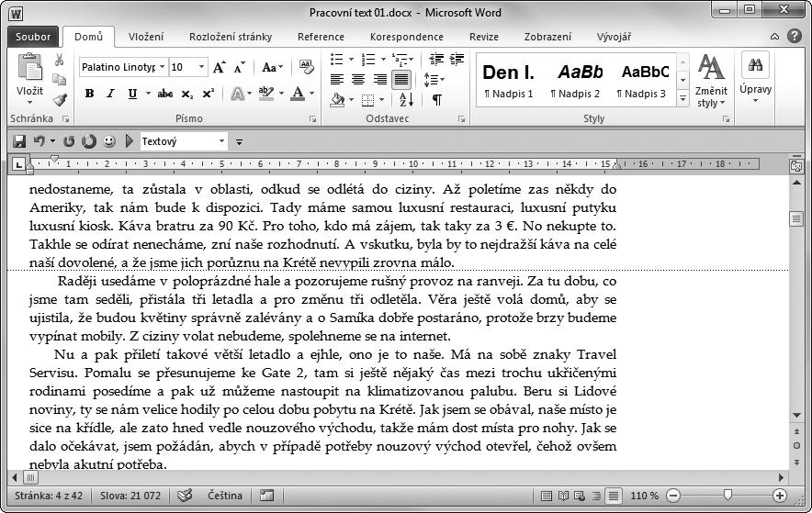Open numbered list dropdown arrow
This screenshot has height=513, width=812.
pos(383,60)
